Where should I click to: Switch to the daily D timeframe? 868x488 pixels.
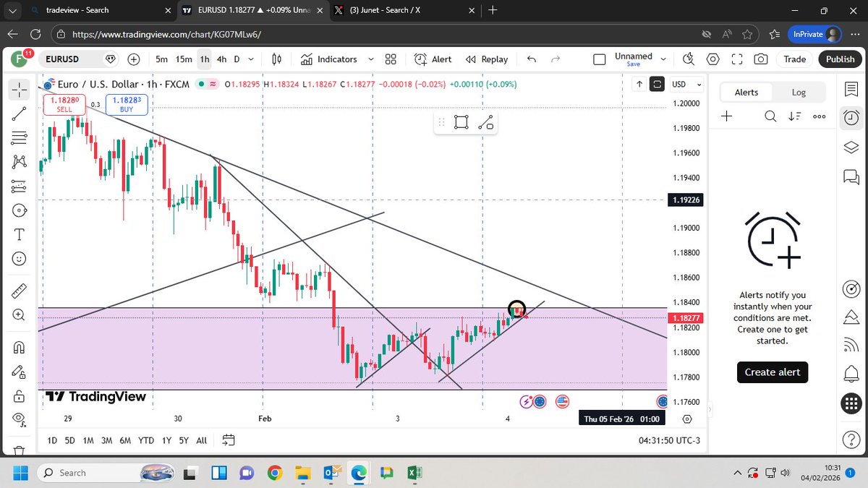(237, 59)
